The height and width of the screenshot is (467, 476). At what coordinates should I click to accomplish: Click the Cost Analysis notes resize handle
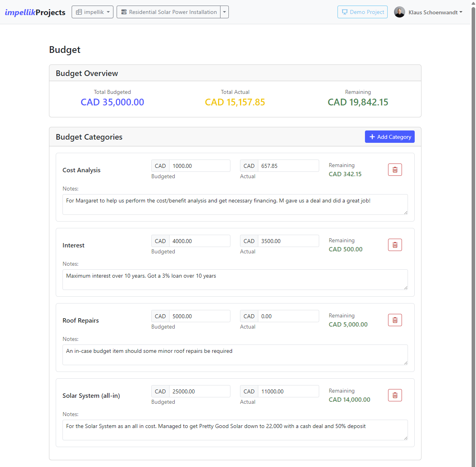click(x=406, y=212)
